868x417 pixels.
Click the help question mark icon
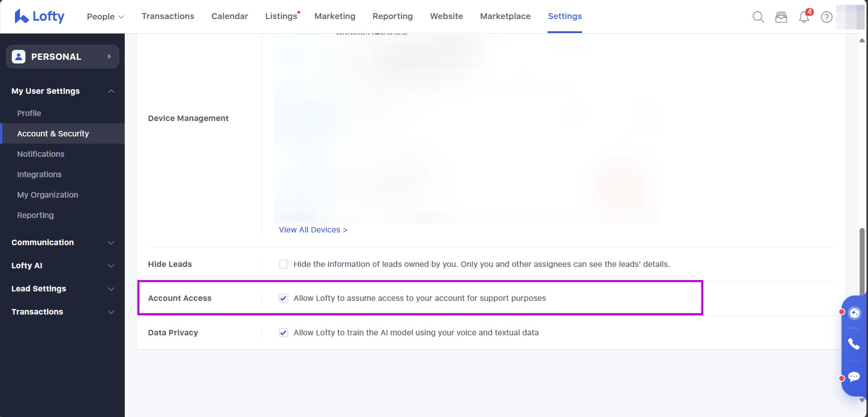click(x=827, y=17)
